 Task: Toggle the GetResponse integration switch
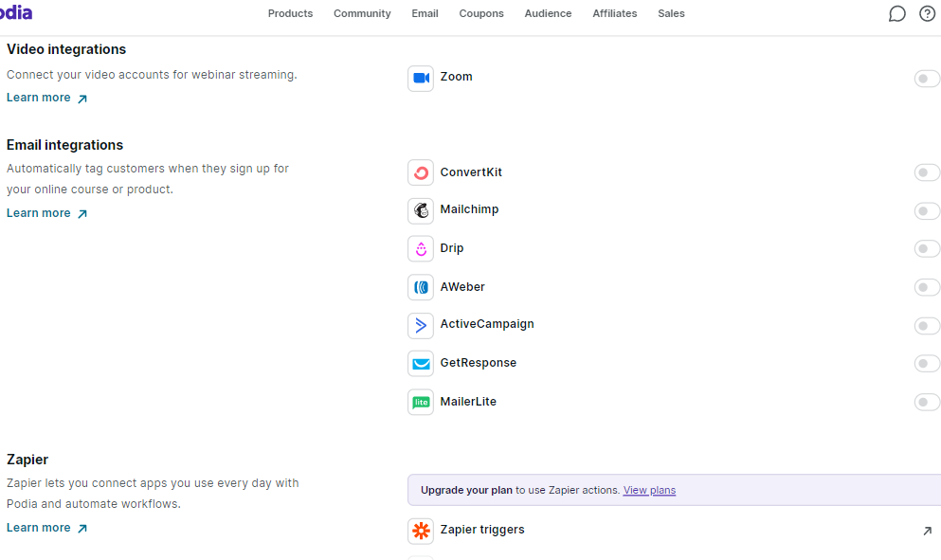[x=927, y=364]
